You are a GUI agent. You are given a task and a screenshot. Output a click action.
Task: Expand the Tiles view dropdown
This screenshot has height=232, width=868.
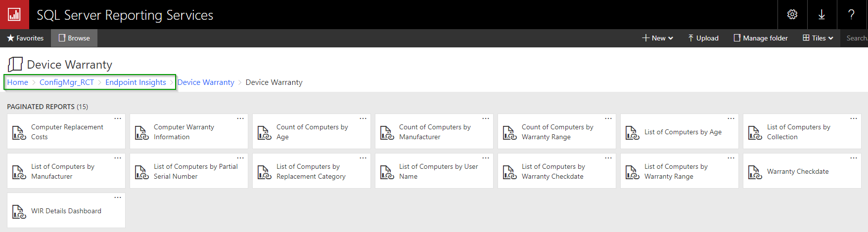818,38
